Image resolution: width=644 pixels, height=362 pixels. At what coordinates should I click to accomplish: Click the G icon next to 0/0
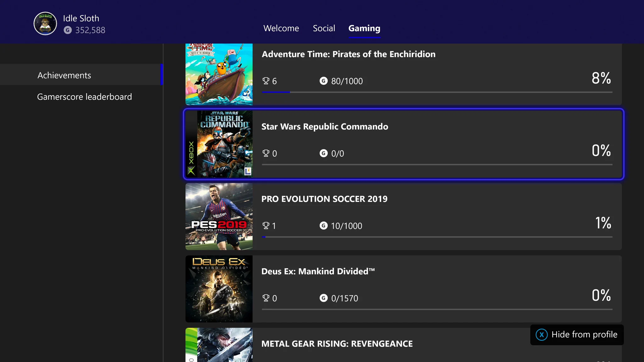point(324,153)
